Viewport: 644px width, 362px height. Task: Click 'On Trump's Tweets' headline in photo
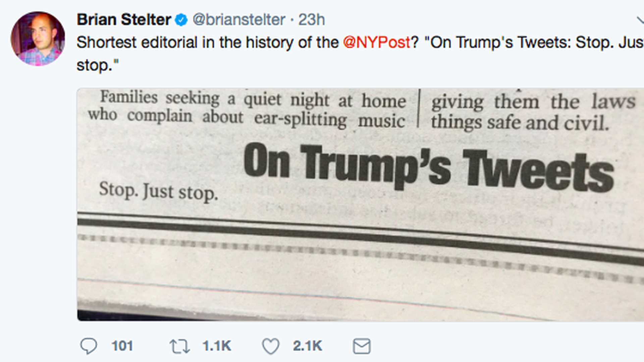click(428, 167)
